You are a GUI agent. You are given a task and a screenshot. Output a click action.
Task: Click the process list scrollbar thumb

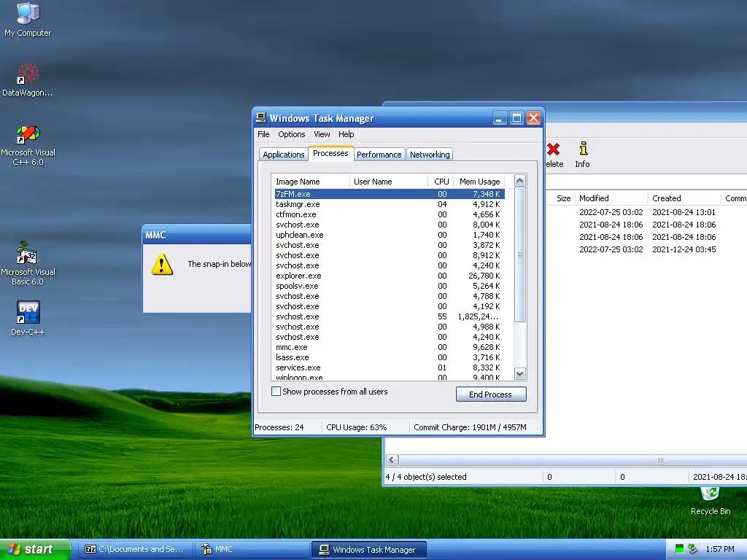519,254
